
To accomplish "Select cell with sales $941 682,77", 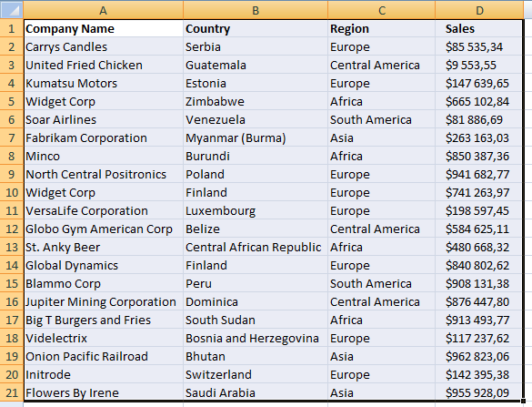I will point(479,174).
